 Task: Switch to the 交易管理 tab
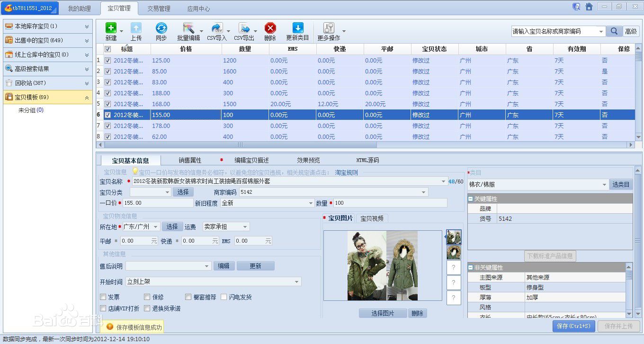click(x=159, y=9)
